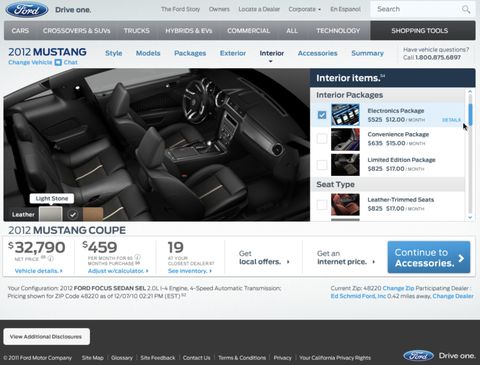Click The Ford Story link
480x365 pixels.
180,9
